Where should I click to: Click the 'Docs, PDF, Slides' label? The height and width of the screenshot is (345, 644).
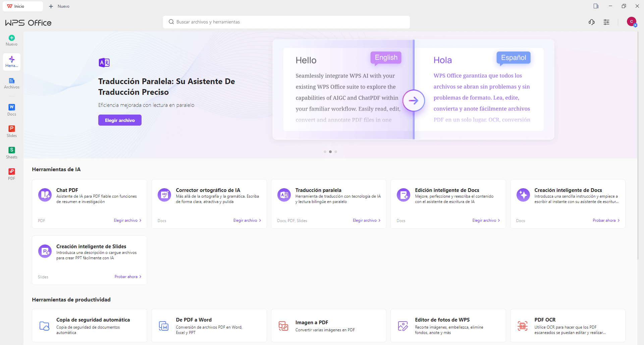292,221
